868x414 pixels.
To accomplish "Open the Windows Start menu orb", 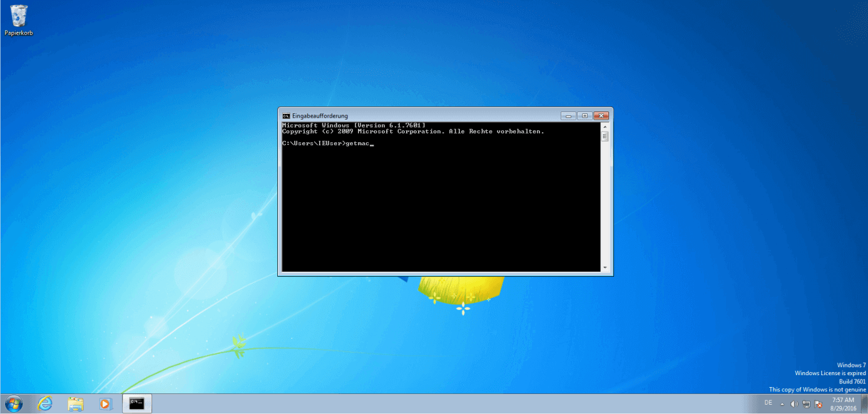I will click(13, 404).
